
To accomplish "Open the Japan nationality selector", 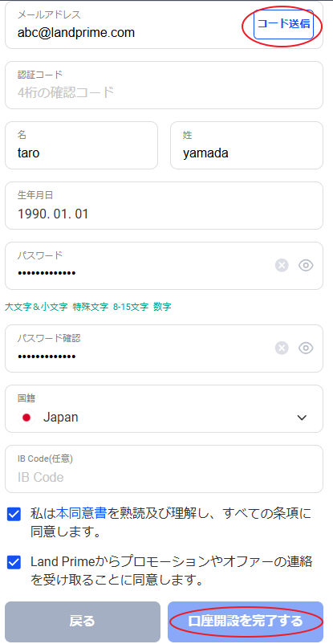I will 164,409.
